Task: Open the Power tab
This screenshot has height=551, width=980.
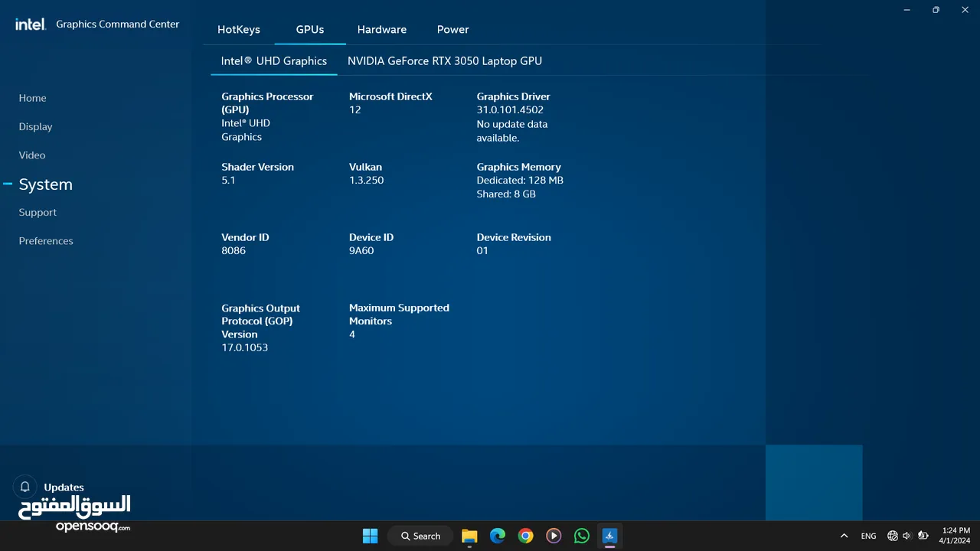Action: click(453, 29)
